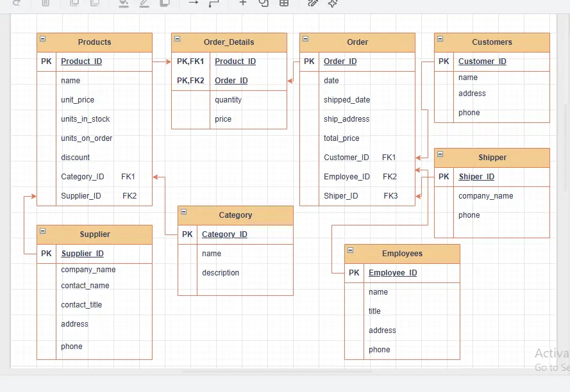Select price field in Order_Details
This screenshot has width=570, height=392.
(x=223, y=119)
